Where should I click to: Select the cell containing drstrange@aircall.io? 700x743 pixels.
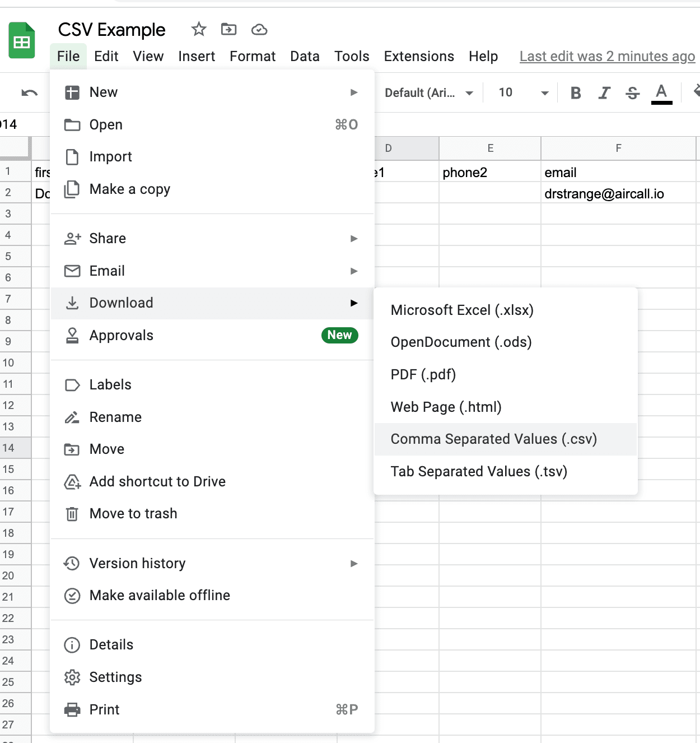pos(605,193)
